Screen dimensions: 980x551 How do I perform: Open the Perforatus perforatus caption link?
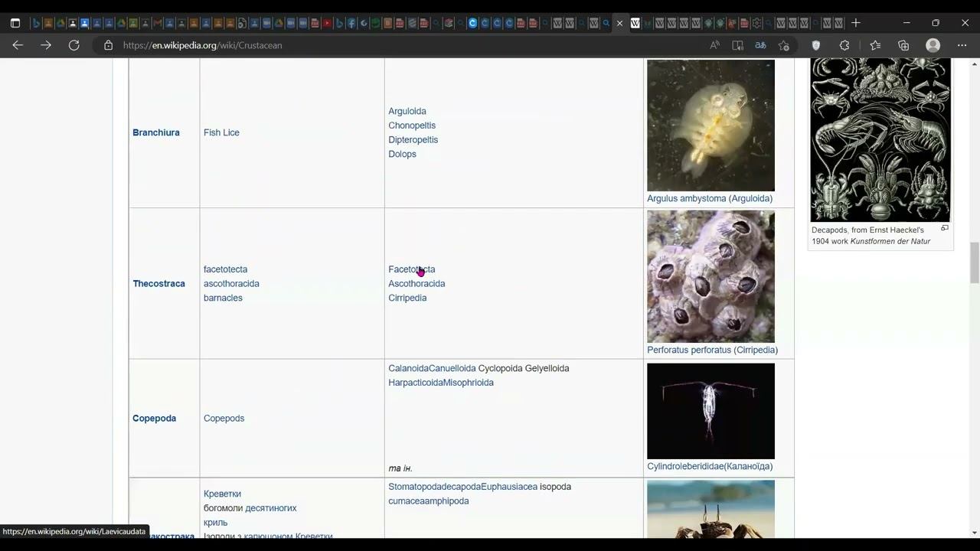click(712, 350)
